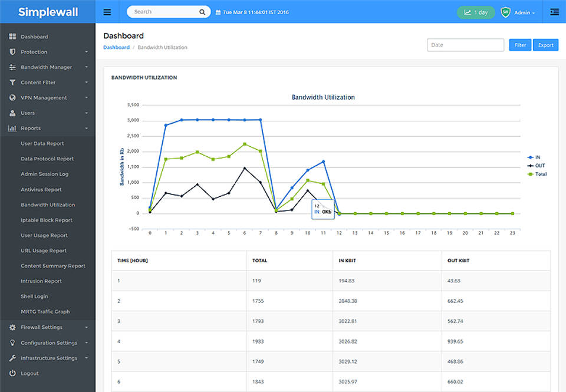Select the Protection shield icon in sidebar
This screenshot has width=566, height=392.
(x=13, y=51)
